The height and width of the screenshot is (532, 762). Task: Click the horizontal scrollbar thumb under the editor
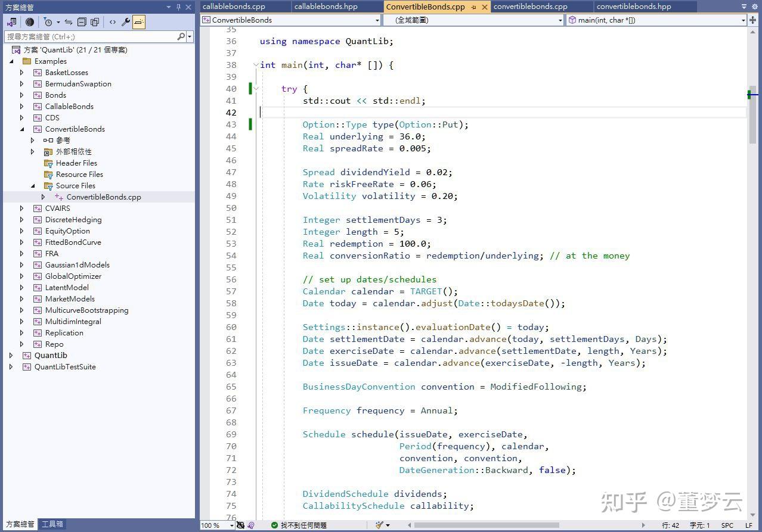[x=487, y=525]
